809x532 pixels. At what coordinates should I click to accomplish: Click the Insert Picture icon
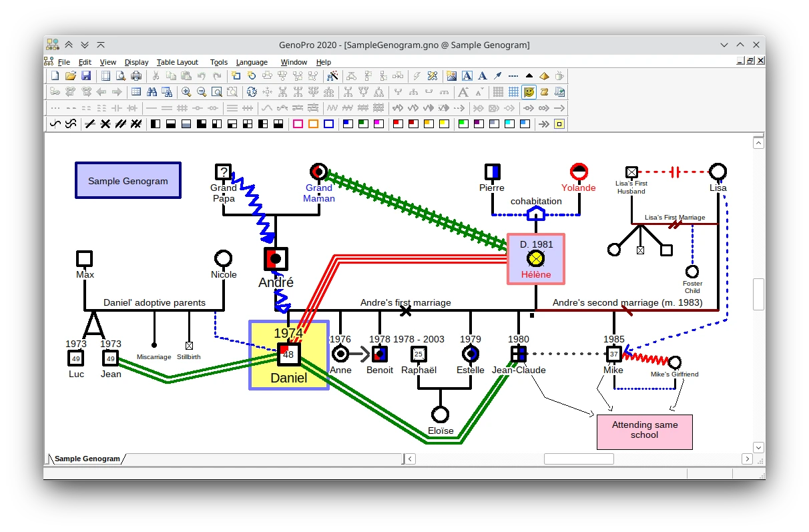coord(452,75)
